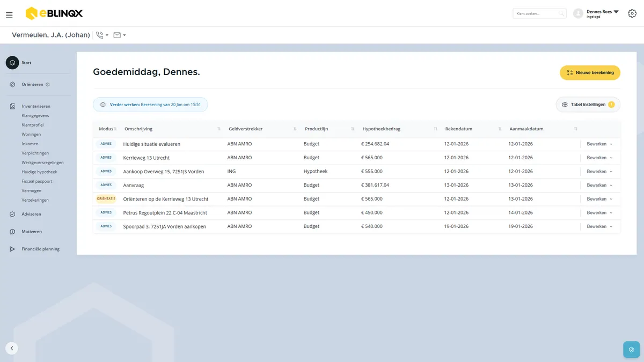Open Huidige hypotheek in the sidebar

(x=39, y=172)
